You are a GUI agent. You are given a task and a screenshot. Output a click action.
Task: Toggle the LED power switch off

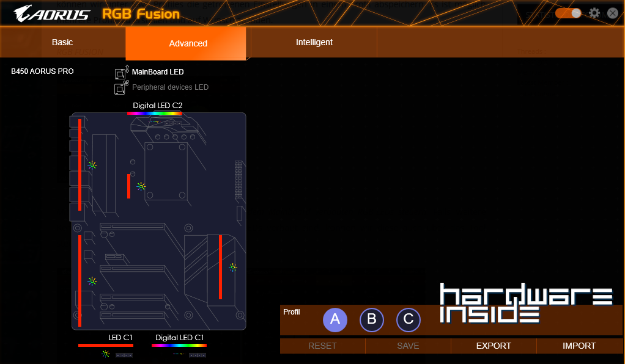[x=568, y=13]
